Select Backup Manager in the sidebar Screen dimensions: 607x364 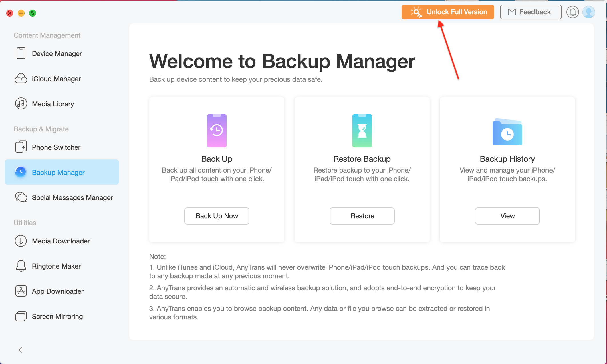click(62, 172)
